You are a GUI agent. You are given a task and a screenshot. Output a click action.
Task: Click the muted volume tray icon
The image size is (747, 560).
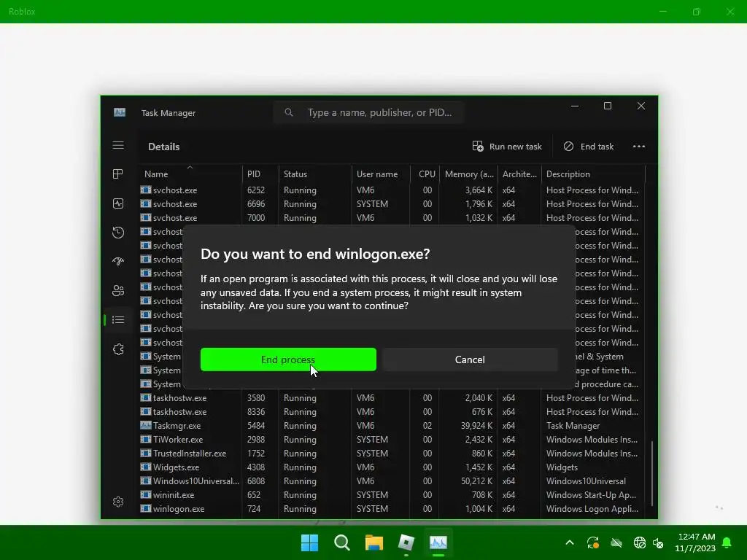click(658, 542)
